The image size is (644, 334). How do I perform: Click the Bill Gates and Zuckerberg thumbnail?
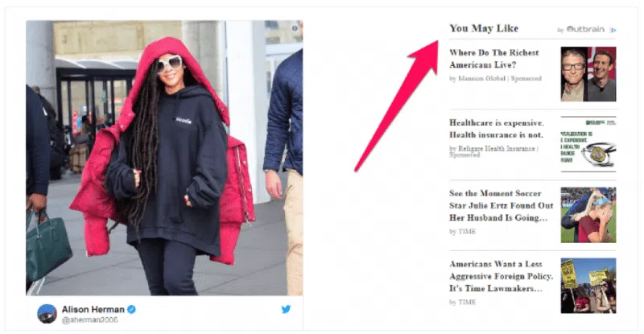point(588,74)
